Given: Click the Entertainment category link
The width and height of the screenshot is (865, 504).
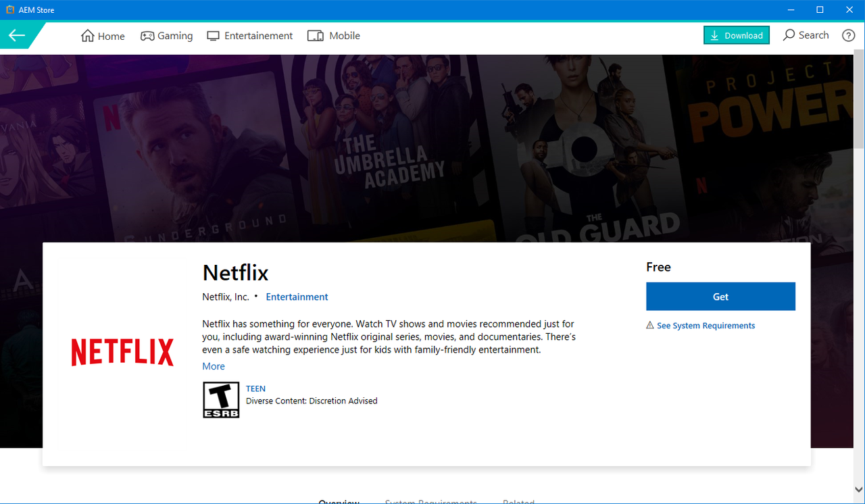Looking at the screenshot, I should click(297, 297).
